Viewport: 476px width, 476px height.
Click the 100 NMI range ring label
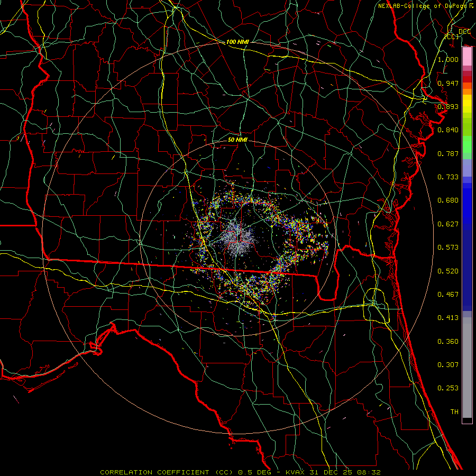tap(237, 42)
